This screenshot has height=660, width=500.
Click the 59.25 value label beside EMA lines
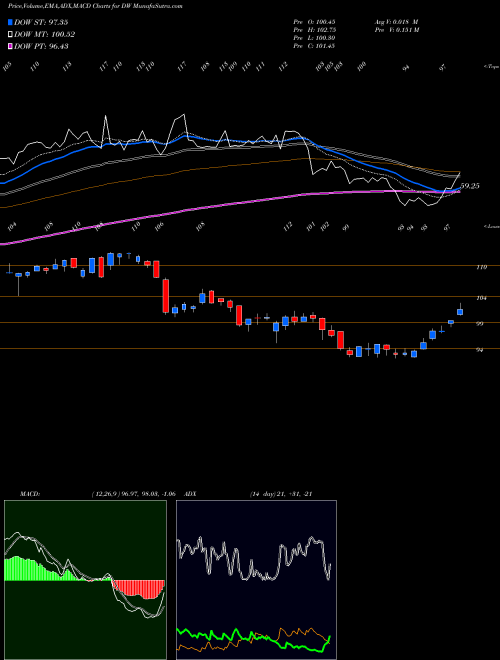point(470,186)
